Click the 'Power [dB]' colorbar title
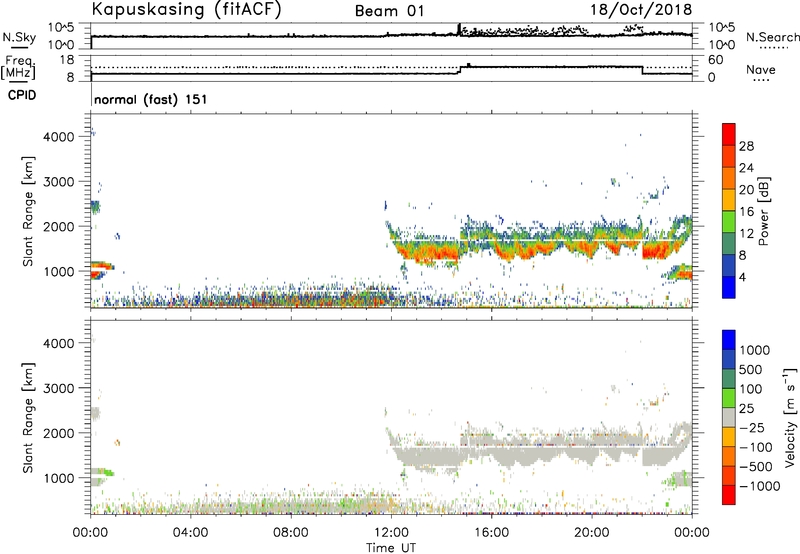 tap(763, 211)
